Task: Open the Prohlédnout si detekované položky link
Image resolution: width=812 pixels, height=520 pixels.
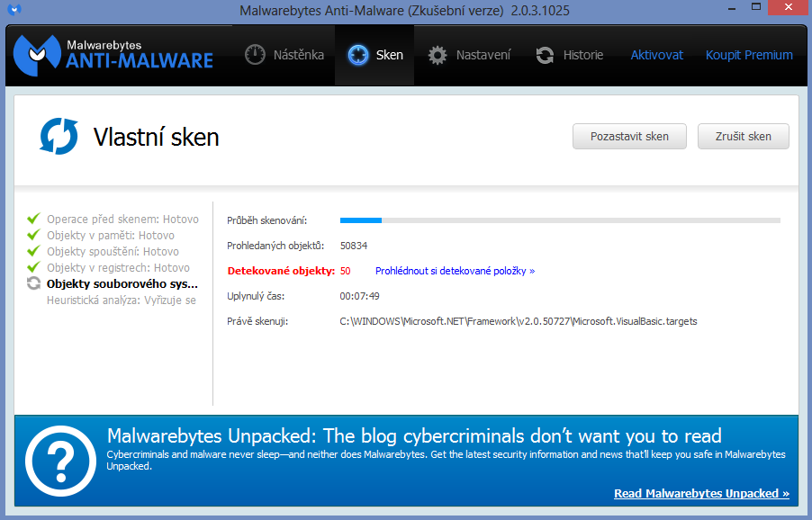Action: pos(455,271)
